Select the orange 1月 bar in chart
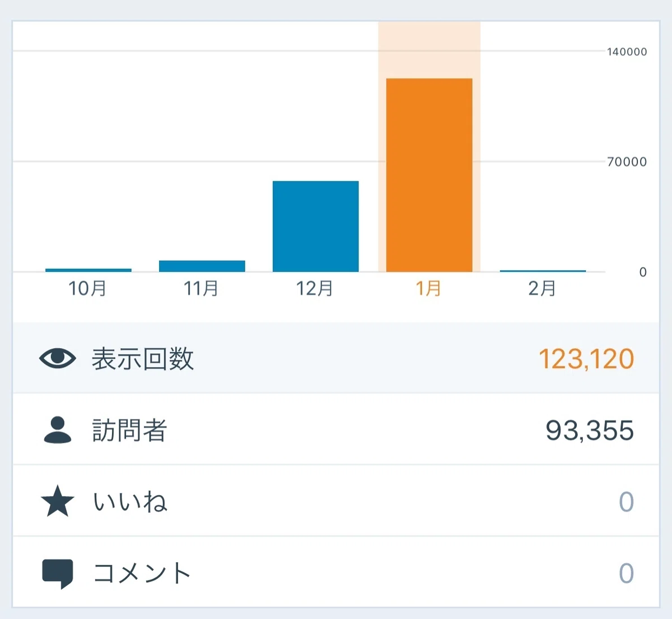 [429, 175]
